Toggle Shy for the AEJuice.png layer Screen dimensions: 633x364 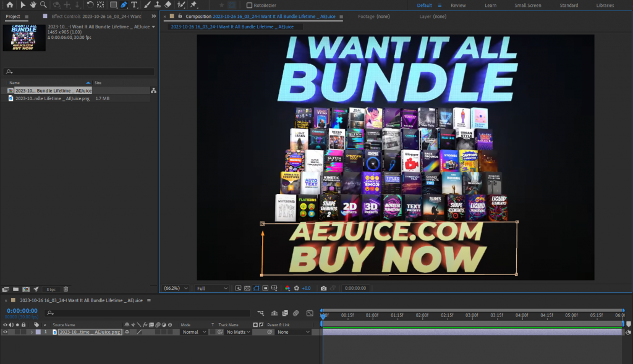click(x=127, y=332)
